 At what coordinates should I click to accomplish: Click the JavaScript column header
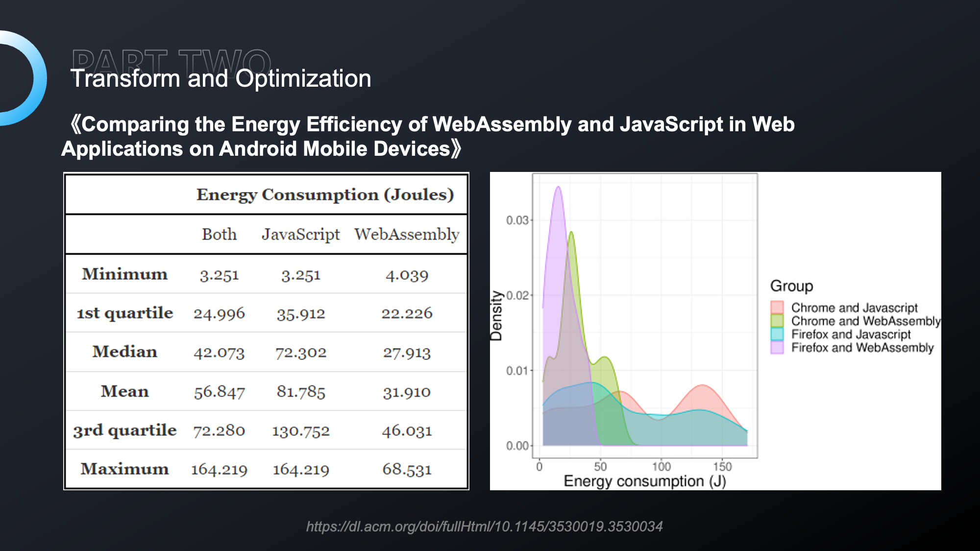300,235
